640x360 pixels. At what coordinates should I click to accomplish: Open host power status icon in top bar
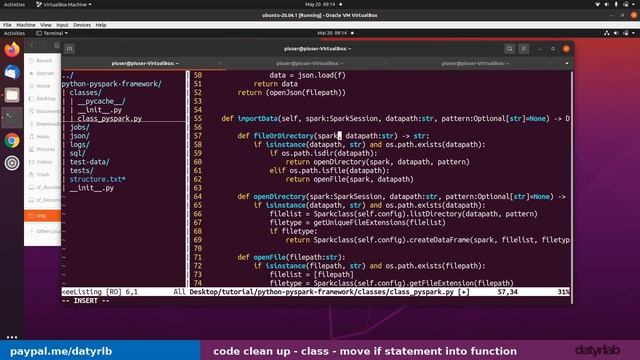(626, 4)
